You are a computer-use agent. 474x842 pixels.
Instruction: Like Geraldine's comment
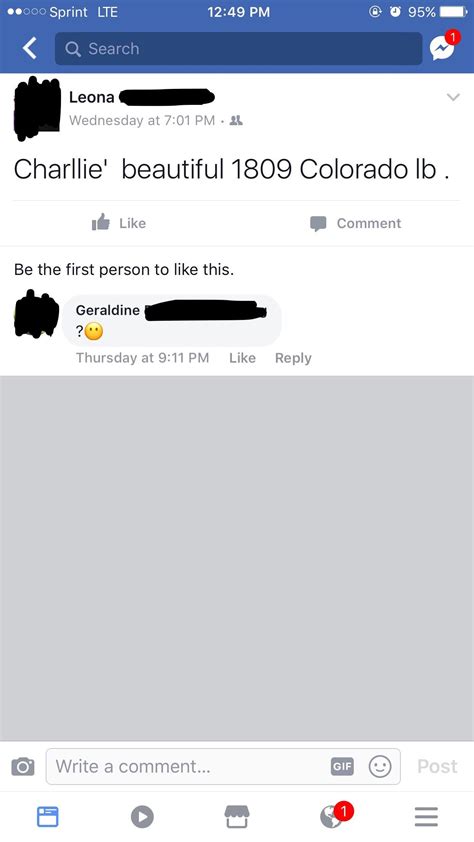pos(242,358)
